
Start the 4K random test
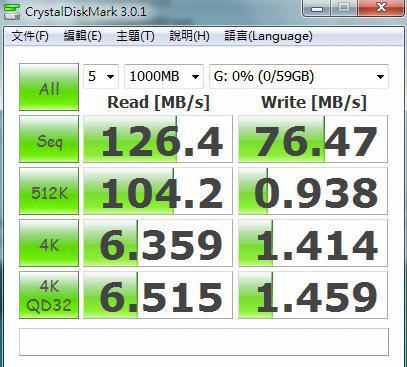click(49, 243)
